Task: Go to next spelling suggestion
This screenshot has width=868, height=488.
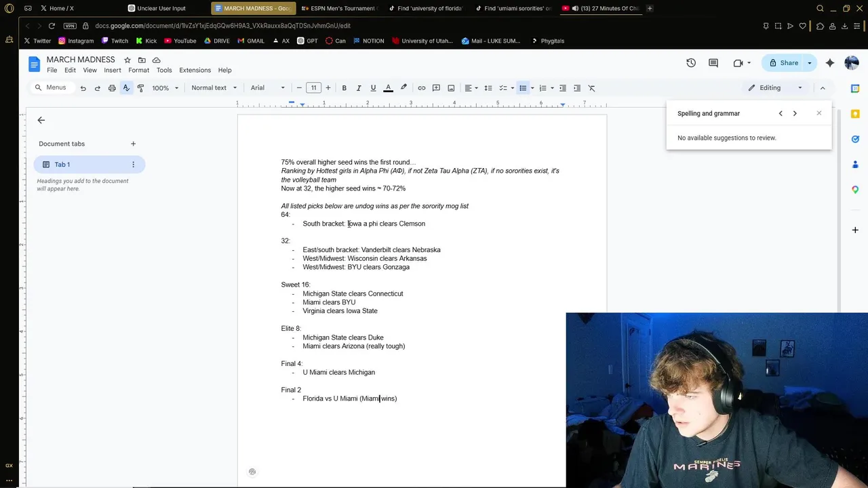Action: point(795,114)
